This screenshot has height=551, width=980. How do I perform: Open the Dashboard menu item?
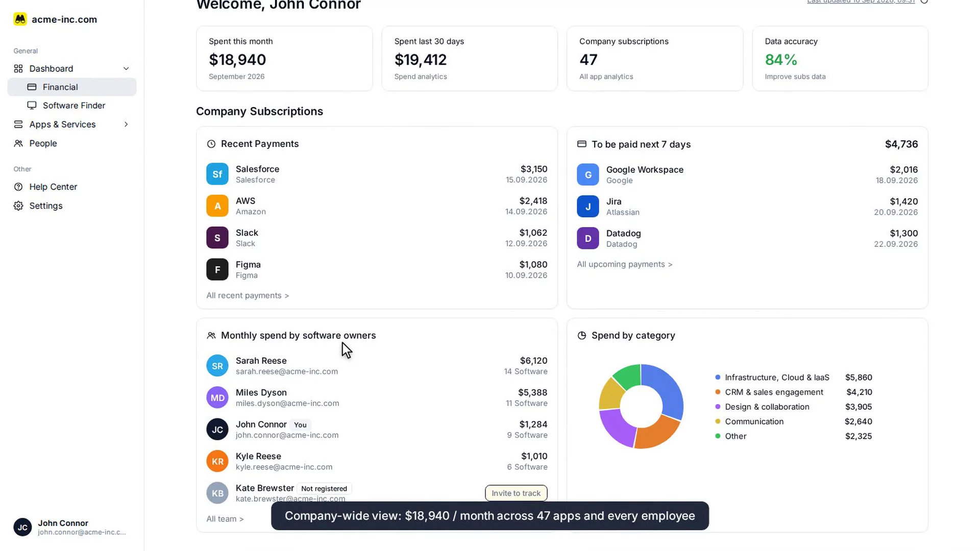pos(72,68)
